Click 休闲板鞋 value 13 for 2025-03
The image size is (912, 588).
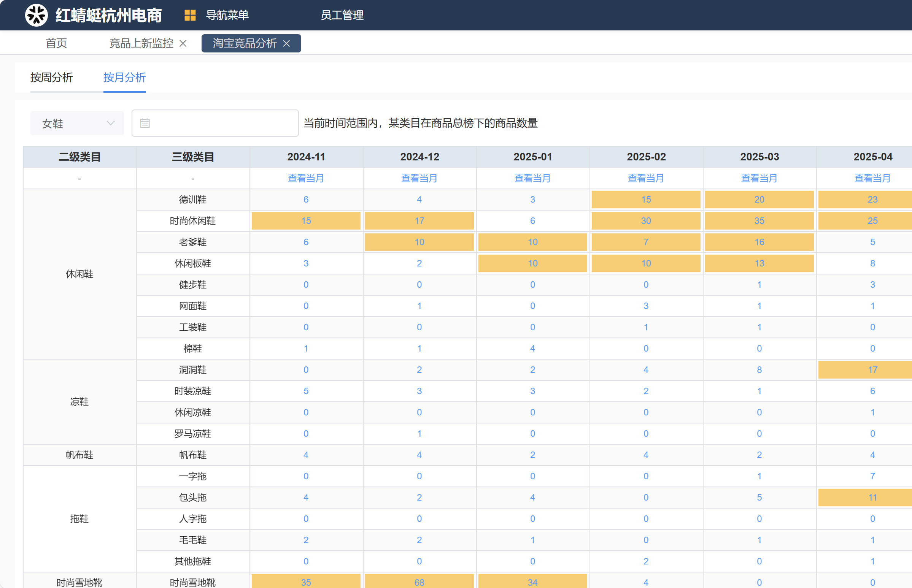[759, 263]
